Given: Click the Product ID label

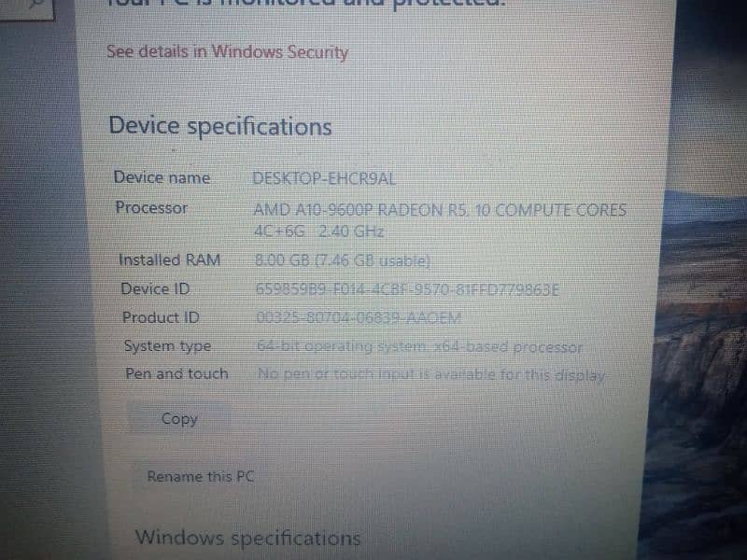Looking at the screenshot, I should click(x=161, y=317).
